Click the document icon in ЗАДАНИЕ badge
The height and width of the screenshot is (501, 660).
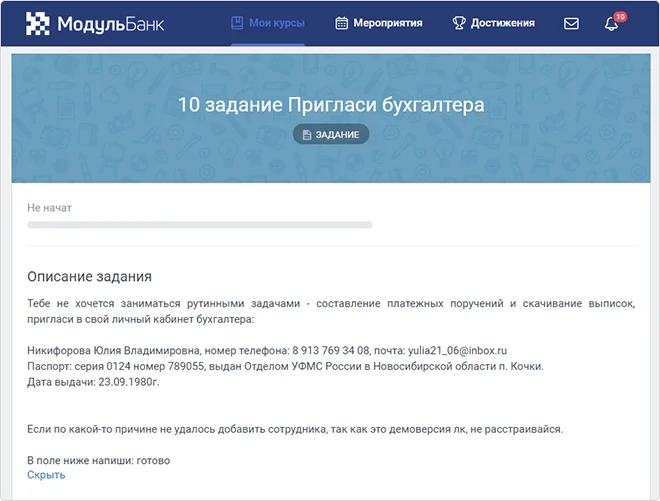[307, 134]
